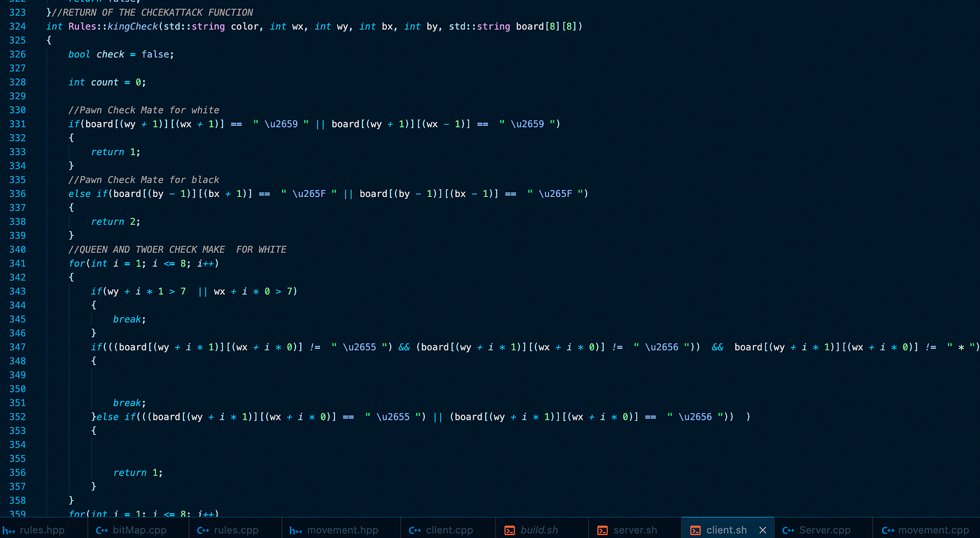Click the C++ icon on Server.cpp tab
The height and width of the screenshot is (538, 980).
pyautogui.click(x=789, y=530)
